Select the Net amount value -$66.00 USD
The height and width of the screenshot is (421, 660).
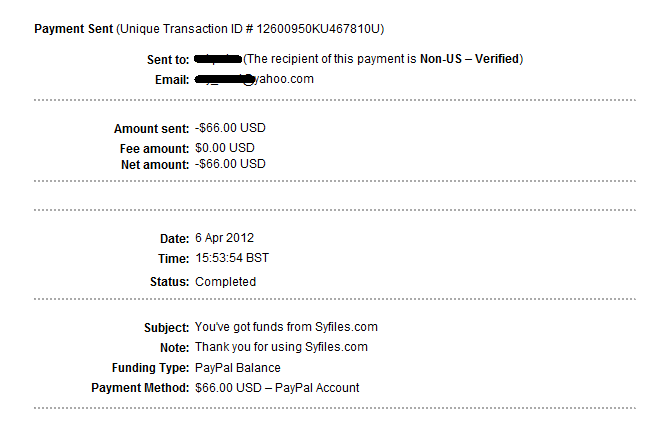[x=230, y=164]
